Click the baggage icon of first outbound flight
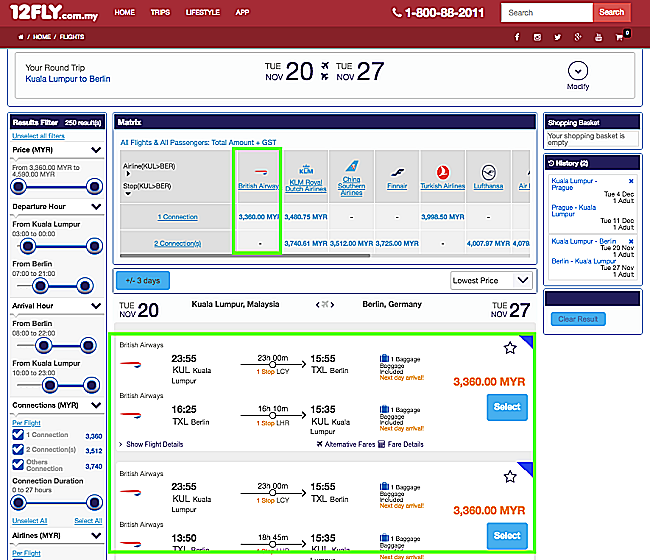 tap(384, 358)
